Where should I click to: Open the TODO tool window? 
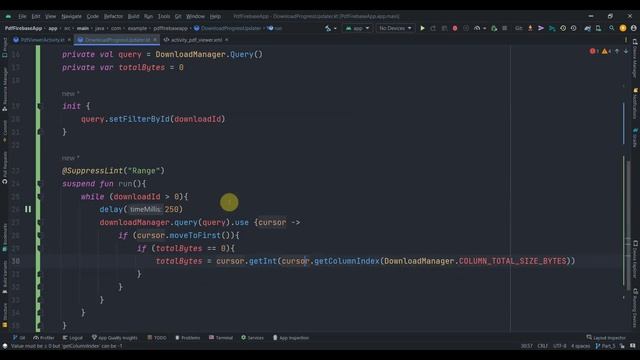(157, 338)
